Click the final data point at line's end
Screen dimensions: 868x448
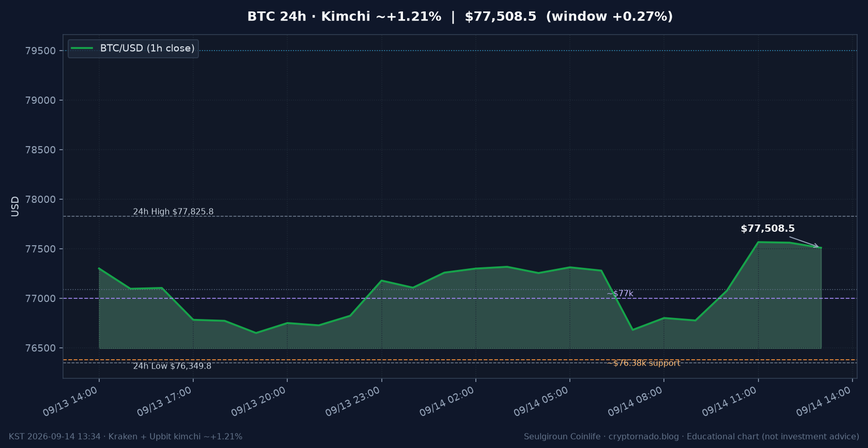click(821, 248)
